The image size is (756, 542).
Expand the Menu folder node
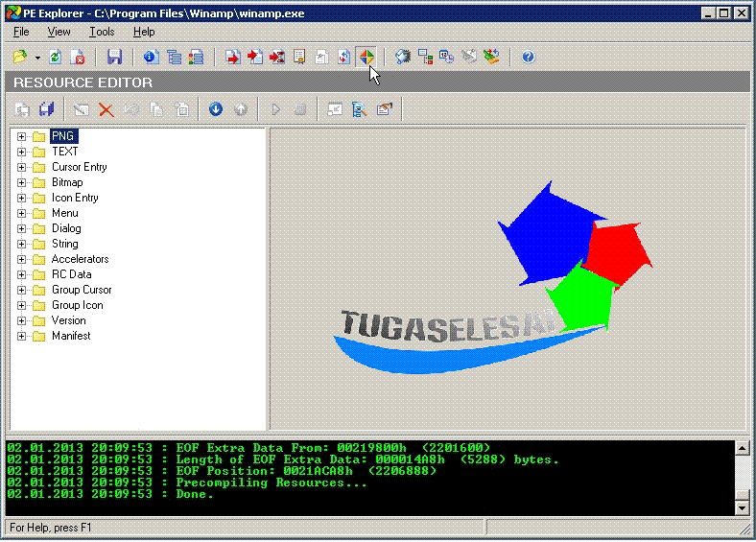[21, 213]
